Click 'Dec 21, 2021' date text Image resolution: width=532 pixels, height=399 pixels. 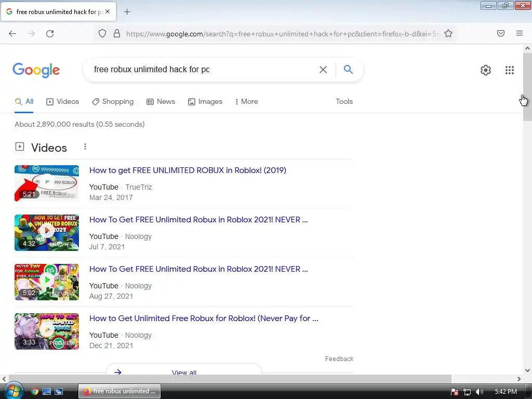111,345
